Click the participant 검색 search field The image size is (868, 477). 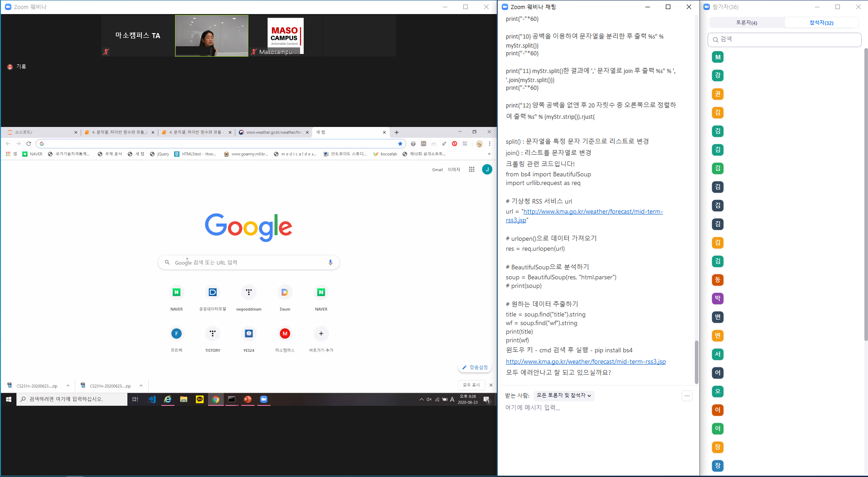click(784, 39)
